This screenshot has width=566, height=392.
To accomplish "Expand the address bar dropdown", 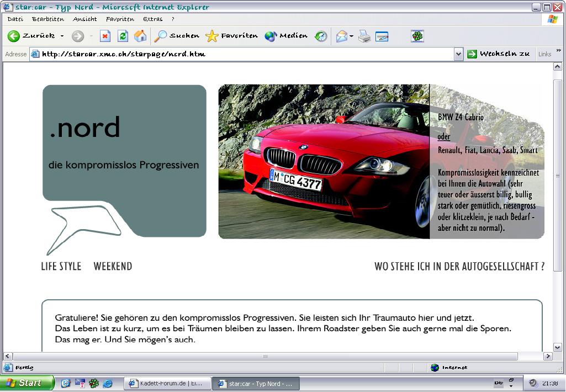I will pyautogui.click(x=458, y=54).
